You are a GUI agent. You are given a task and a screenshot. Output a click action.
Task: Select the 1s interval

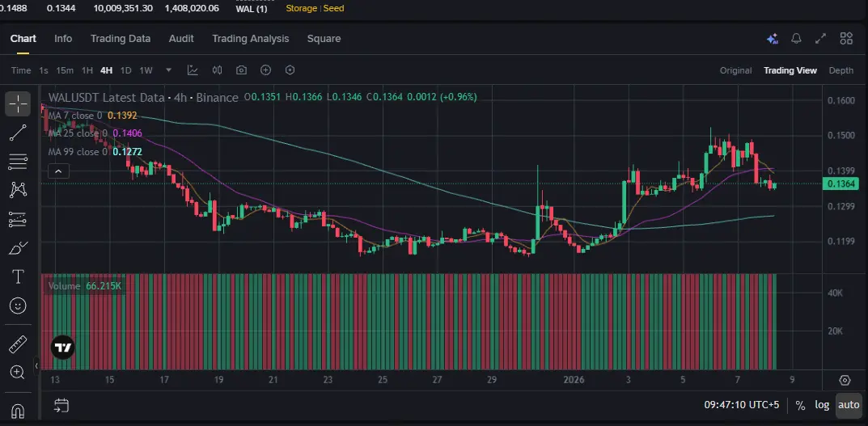44,70
